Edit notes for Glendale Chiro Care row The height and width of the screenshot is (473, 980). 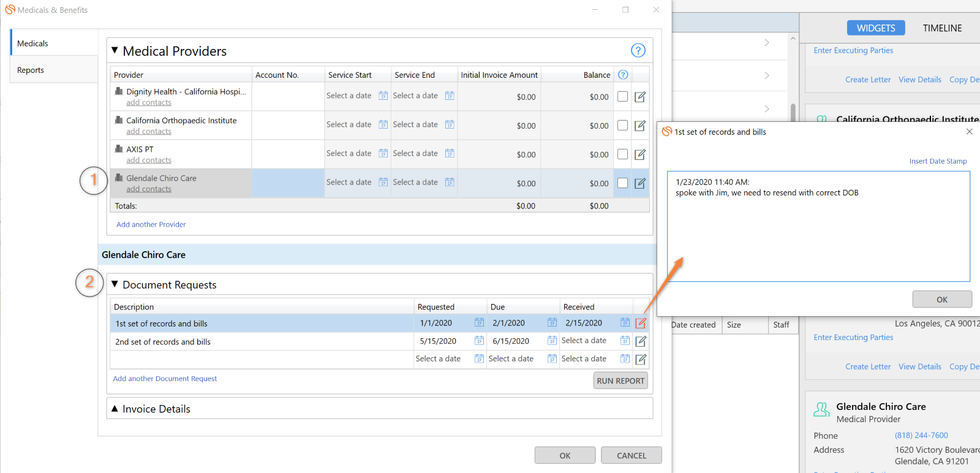tap(640, 183)
